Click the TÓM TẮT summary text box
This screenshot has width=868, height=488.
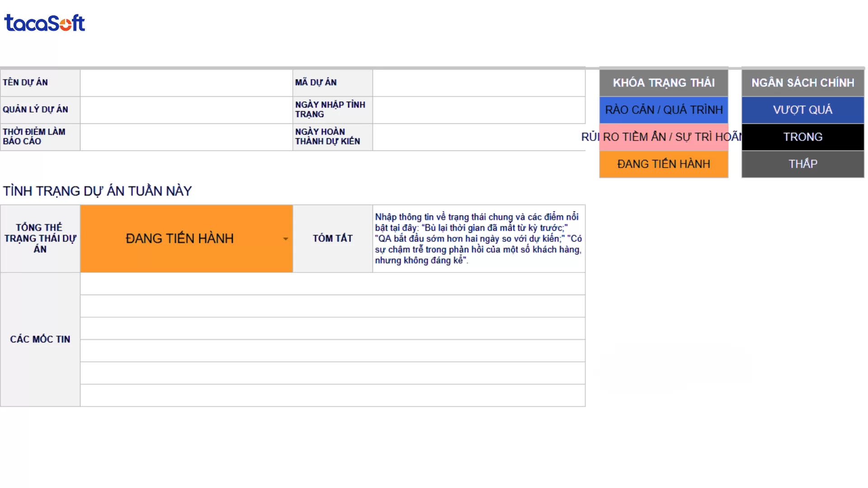click(x=479, y=239)
